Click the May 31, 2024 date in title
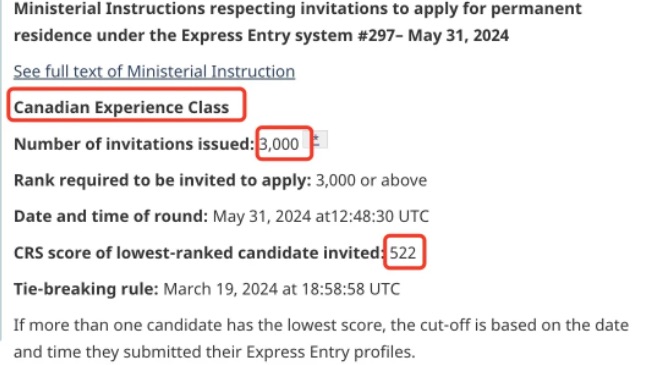This screenshot has height=365, width=650. [x=458, y=35]
